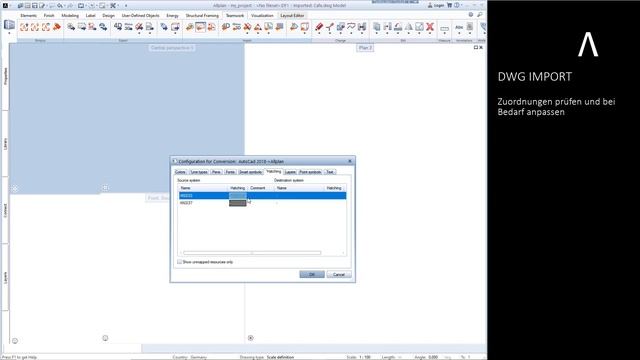640x360 pixels.
Task: Select the second source hatching row name
Action: click(186, 203)
